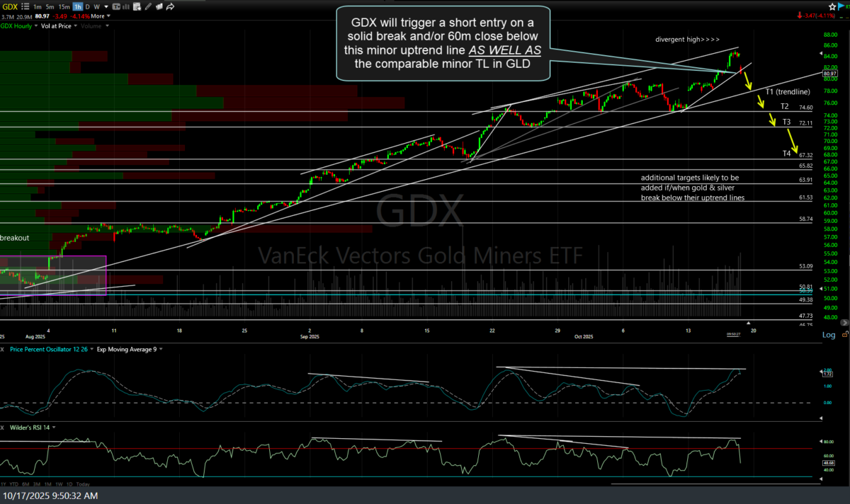The image size is (850, 504).
Task: Toggle Log price scaling on the chart
Action: pyautogui.click(x=829, y=334)
